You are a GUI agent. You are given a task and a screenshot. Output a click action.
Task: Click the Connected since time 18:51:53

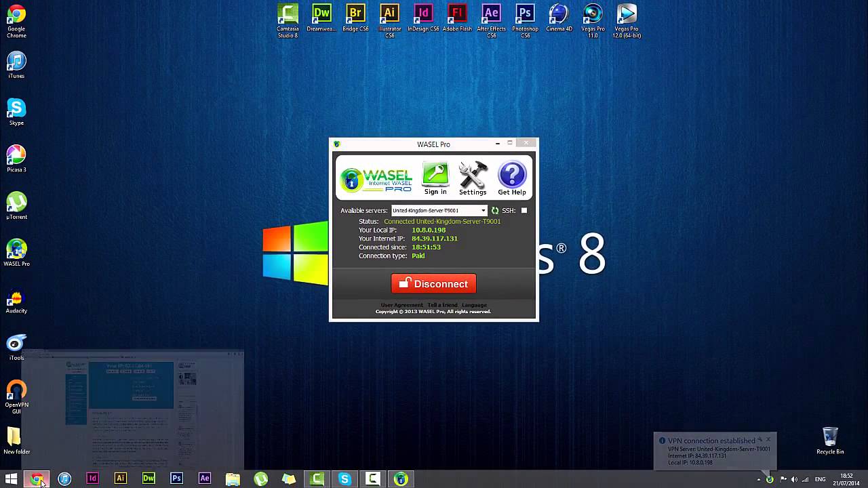[x=426, y=247]
